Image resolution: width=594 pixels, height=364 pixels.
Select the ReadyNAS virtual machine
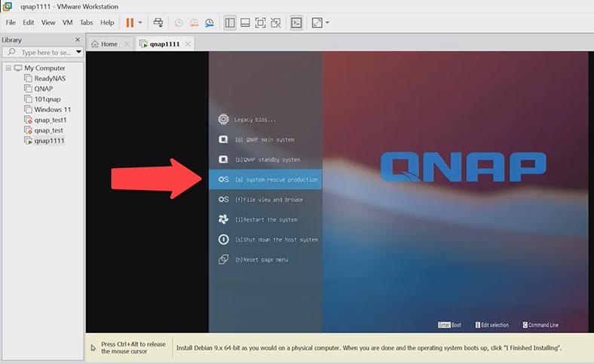(50, 78)
